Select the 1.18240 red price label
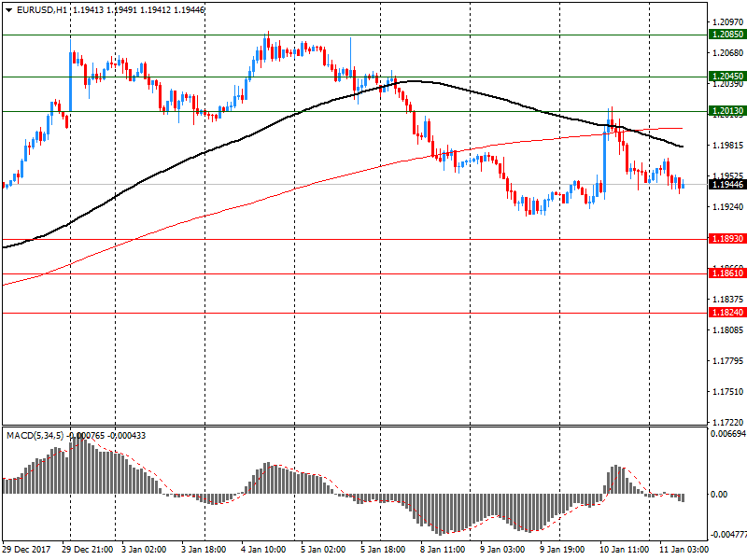The height and width of the screenshot is (560, 747). [x=726, y=313]
